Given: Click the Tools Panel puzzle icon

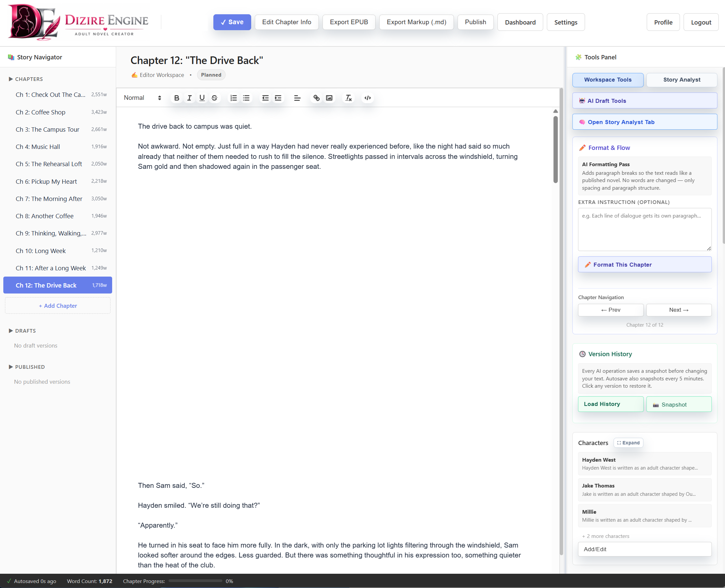Looking at the screenshot, I should tap(578, 57).
